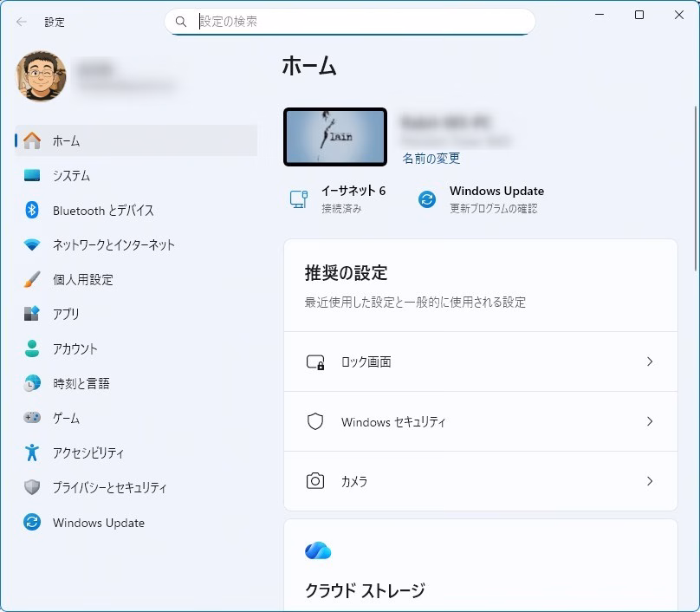
Task: Open the 時刻と言語 settings section
Action: pos(81,383)
